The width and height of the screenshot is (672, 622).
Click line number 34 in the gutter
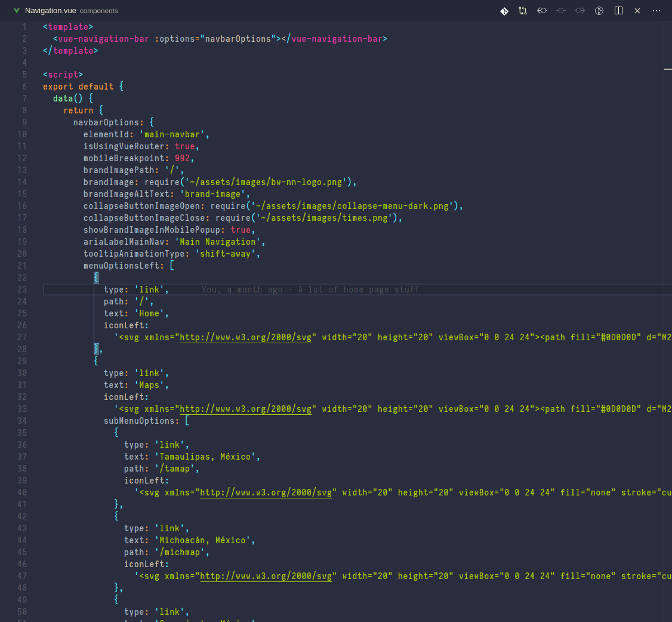tap(22, 421)
